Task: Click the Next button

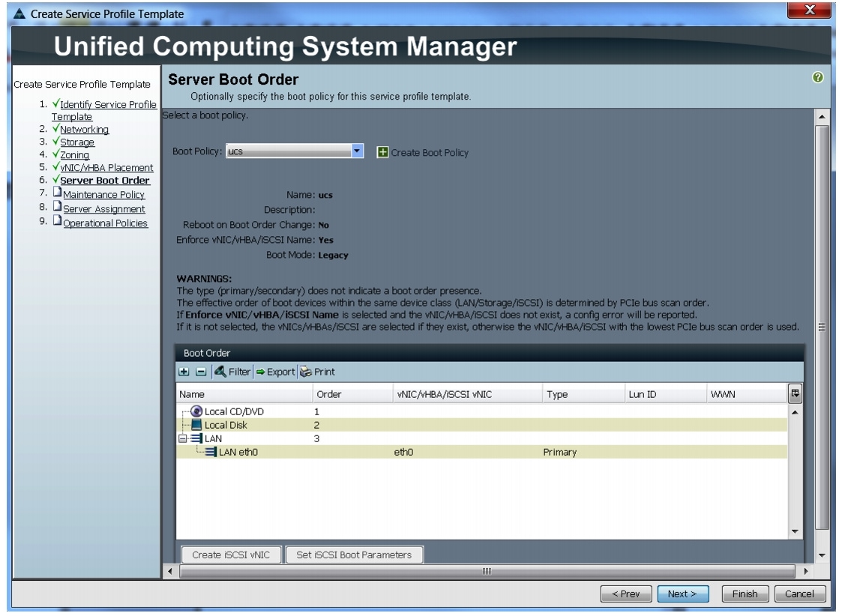Action: pyautogui.click(x=682, y=594)
